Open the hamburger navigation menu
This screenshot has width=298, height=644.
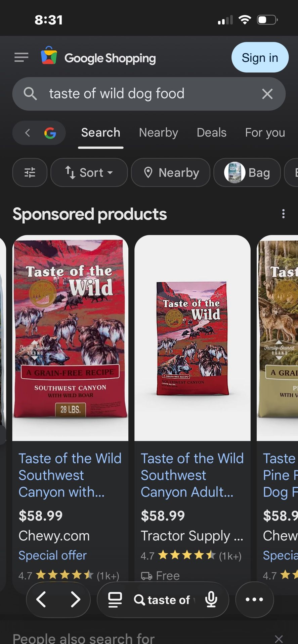pyautogui.click(x=21, y=57)
